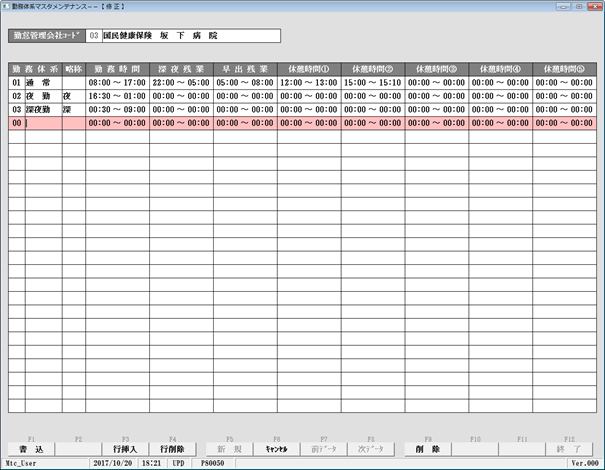This screenshot has height=470, width=605.
Task: Select the 深 abbreviation cell
Action: click(74, 110)
